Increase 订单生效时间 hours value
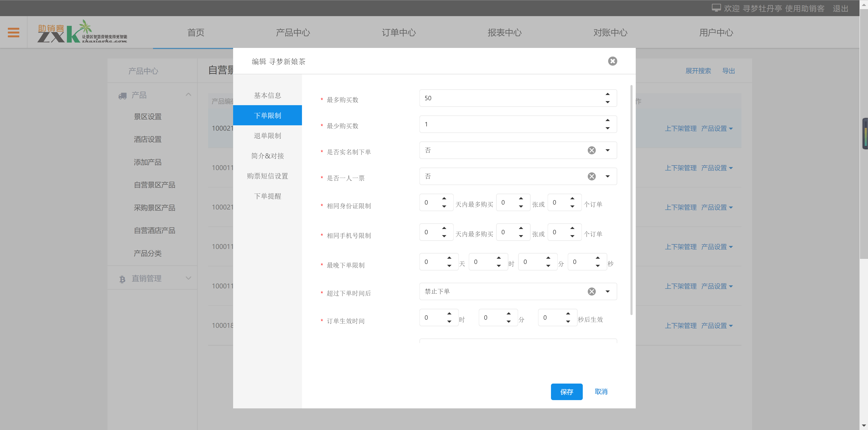This screenshot has height=430, width=868. pyautogui.click(x=449, y=314)
